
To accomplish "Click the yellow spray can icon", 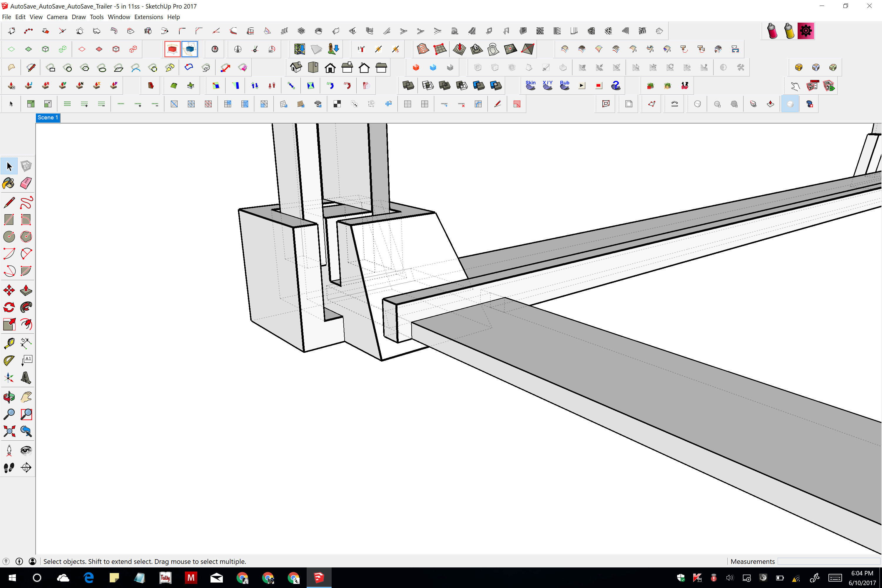I will point(789,31).
